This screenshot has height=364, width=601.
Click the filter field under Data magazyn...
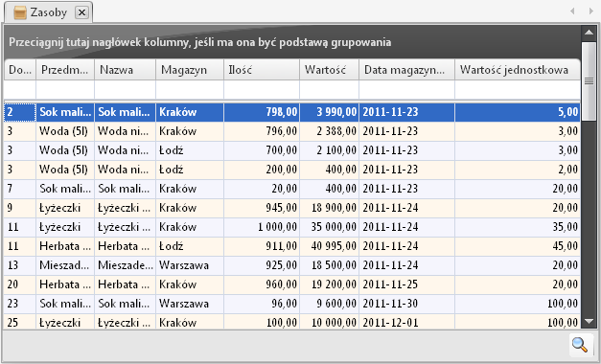click(407, 90)
